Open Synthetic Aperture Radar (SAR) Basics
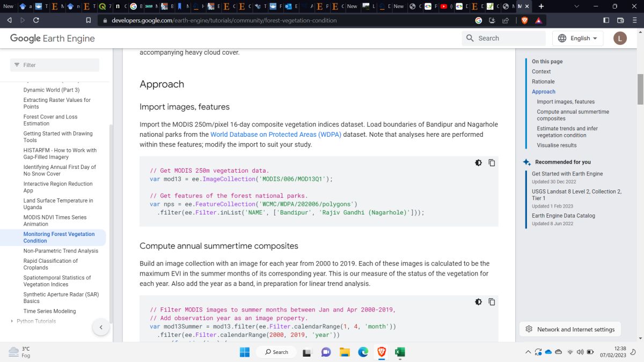644x362 pixels. pyautogui.click(x=61, y=298)
